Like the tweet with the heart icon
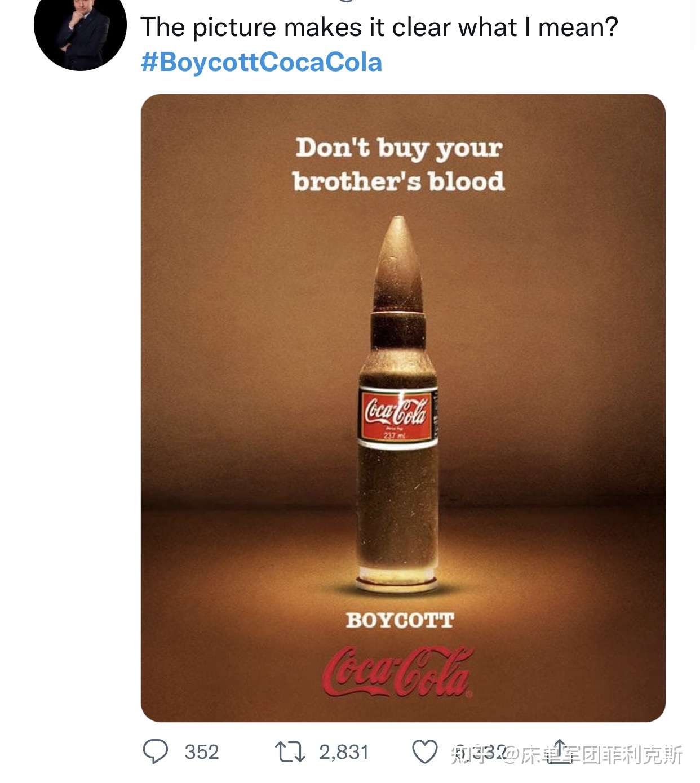The width and height of the screenshot is (700, 783). (x=424, y=752)
